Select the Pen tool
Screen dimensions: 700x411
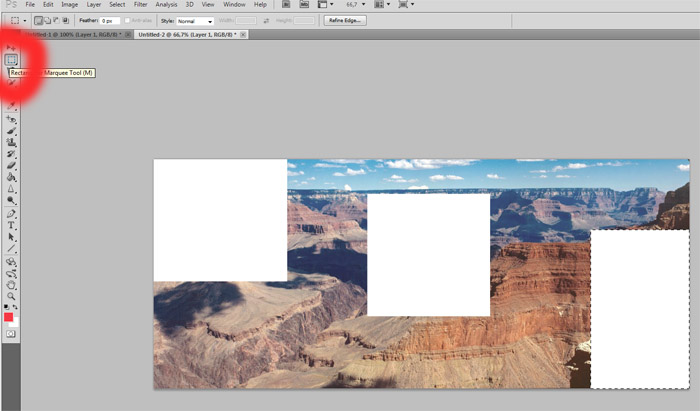[11, 214]
